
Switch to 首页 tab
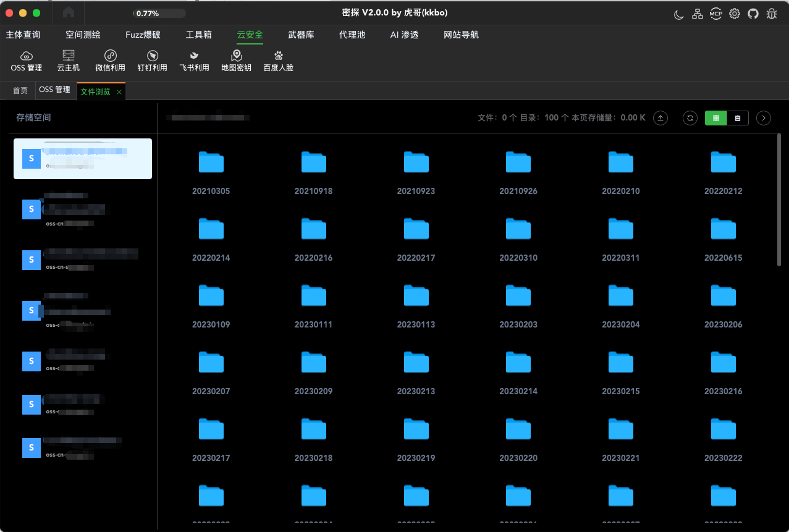[x=20, y=91]
